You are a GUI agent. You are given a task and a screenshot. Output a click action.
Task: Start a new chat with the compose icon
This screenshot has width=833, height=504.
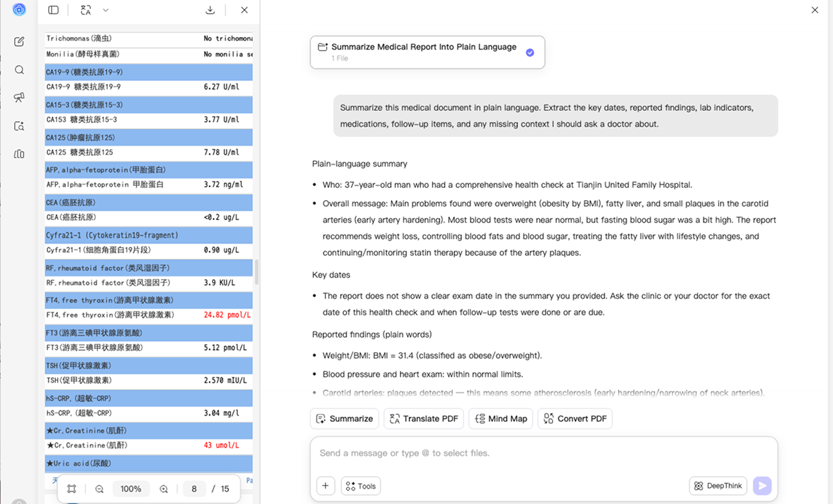pyautogui.click(x=19, y=42)
